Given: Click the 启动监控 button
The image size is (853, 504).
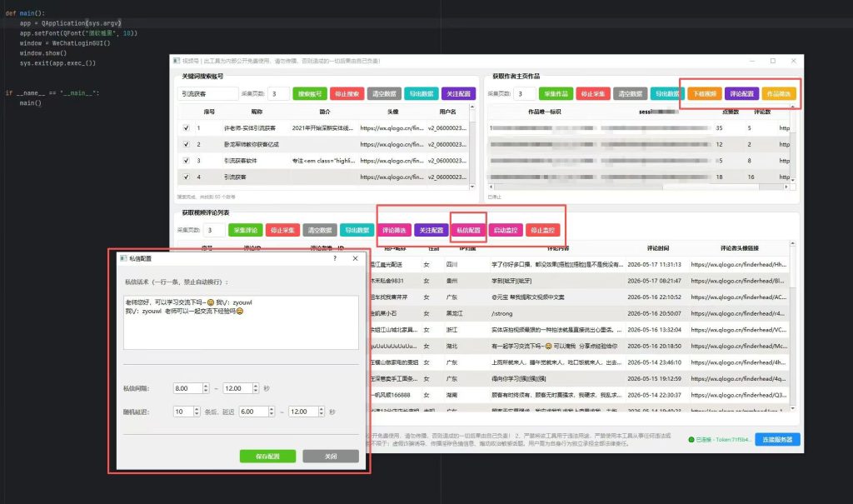Looking at the screenshot, I should click(506, 230).
